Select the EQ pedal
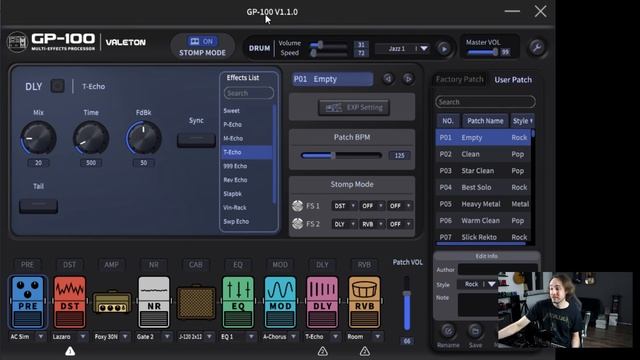 (x=238, y=302)
